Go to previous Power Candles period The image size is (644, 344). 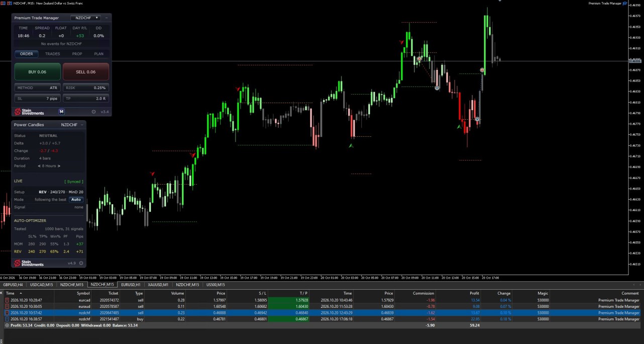39,166
